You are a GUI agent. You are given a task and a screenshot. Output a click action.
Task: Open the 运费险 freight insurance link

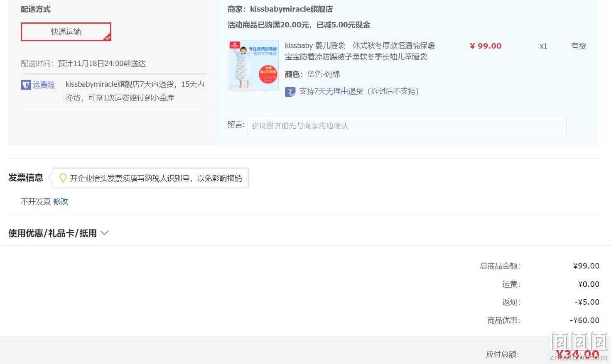pyautogui.click(x=44, y=85)
